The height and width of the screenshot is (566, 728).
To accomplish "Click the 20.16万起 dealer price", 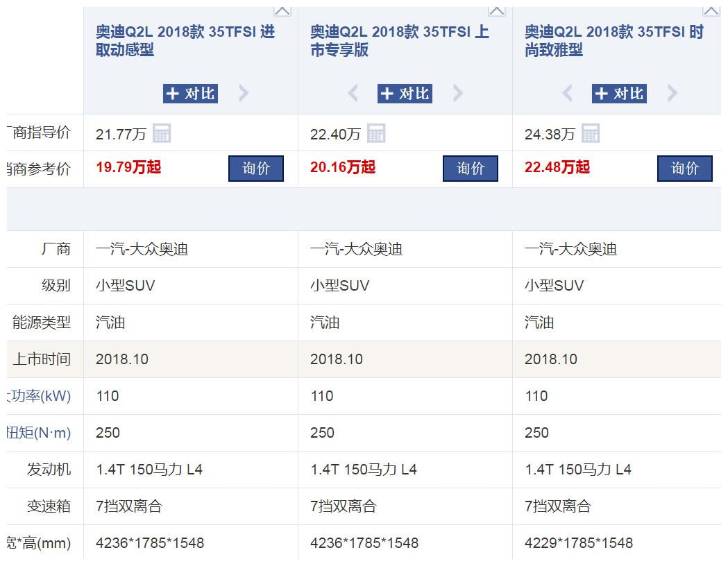I will (343, 167).
